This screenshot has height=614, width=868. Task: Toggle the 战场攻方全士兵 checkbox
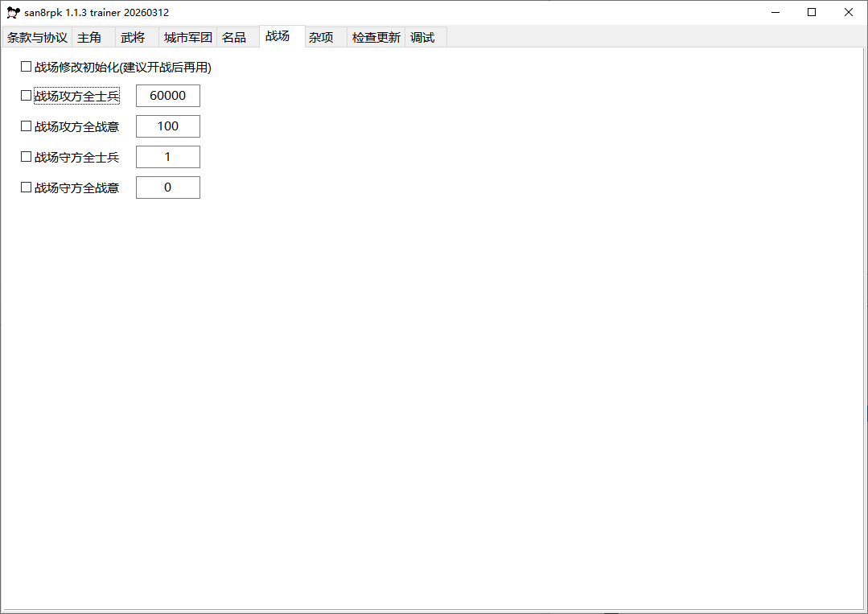pos(27,96)
